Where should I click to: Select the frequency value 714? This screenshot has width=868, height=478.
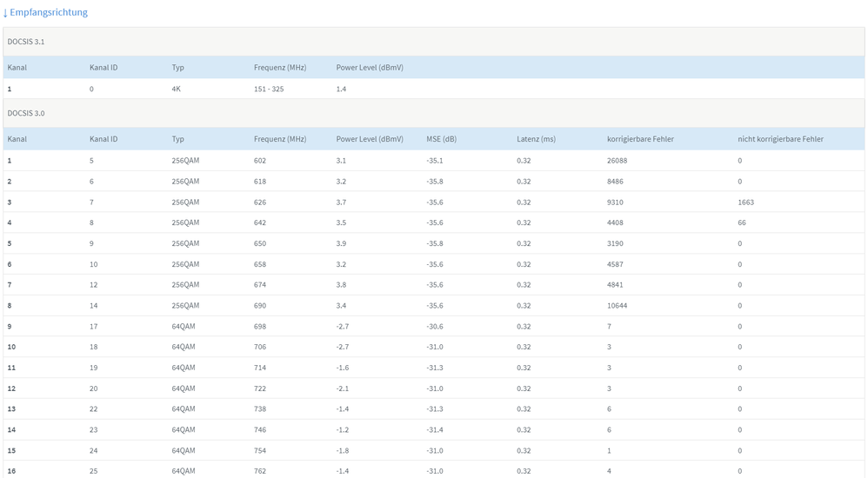pos(260,368)
